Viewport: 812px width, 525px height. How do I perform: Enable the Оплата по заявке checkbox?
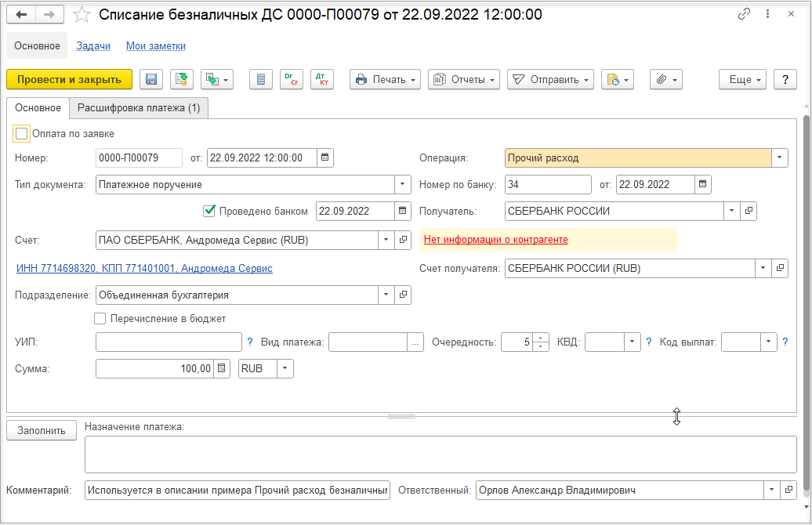click(x=22, y=133)
